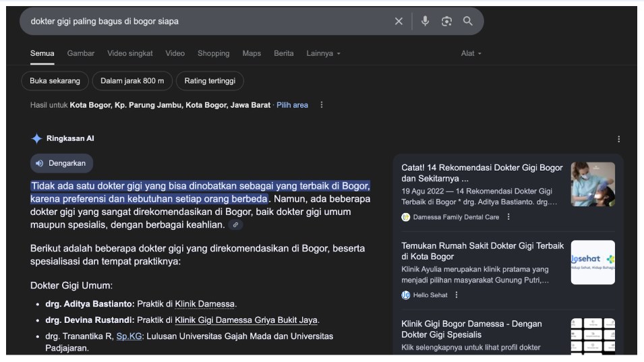Click the 'Sp.KG' link
644x362 pixels.
click(x=129, y=336)
